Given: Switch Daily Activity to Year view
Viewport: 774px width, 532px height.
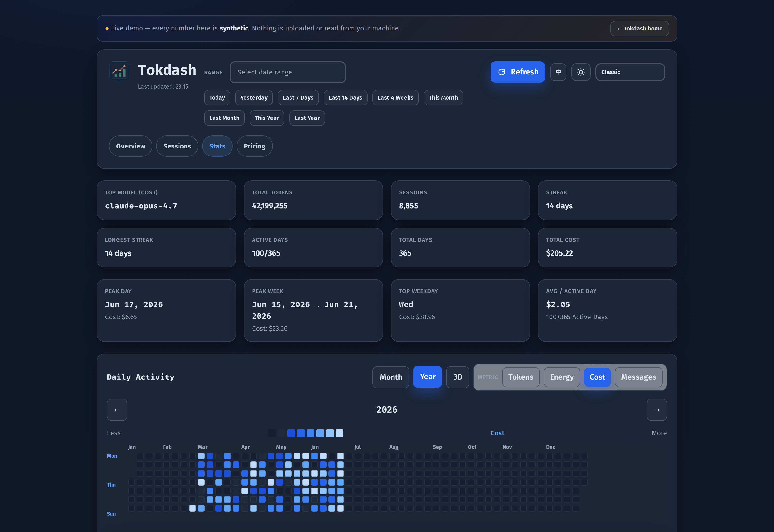Looking at the screenshot, I should coord(428,377).
